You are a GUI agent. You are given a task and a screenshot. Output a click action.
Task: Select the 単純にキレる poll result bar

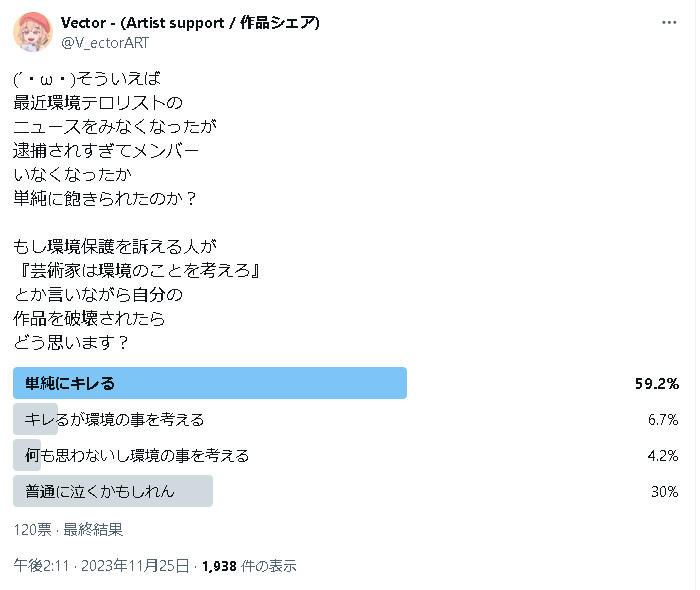tap(210, 383)
